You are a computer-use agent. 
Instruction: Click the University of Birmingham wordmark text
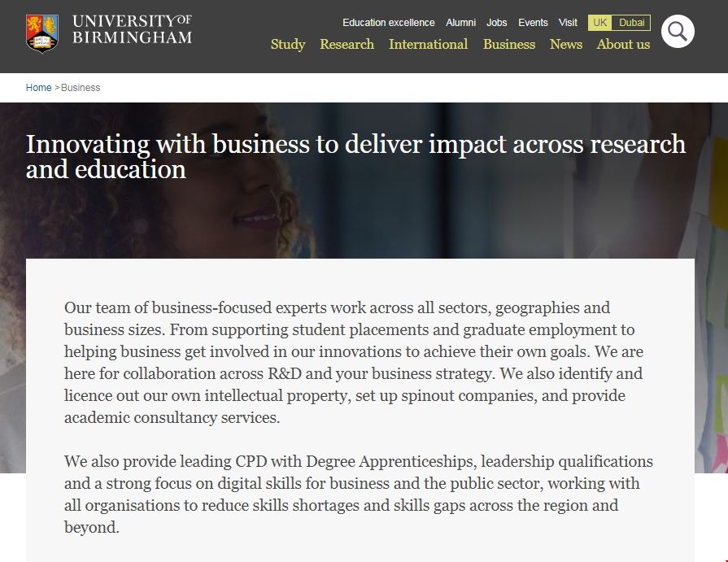tap(132, 29)
